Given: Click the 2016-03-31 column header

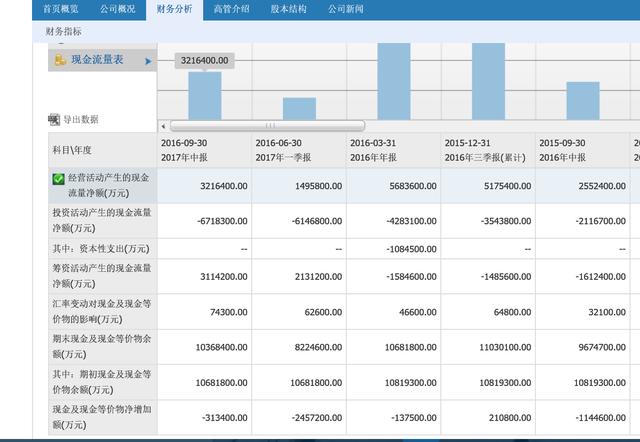Looking at the screenshot, I should coord(393,150).
